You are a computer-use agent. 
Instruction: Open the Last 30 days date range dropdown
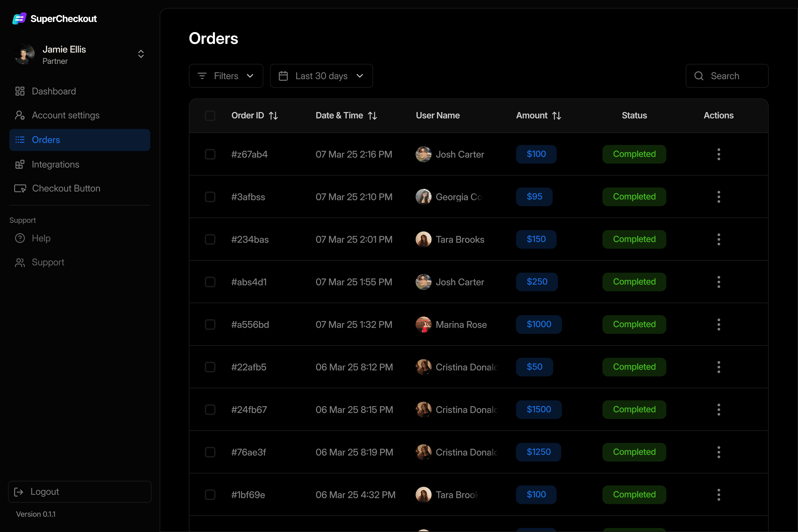pos(321,76)
